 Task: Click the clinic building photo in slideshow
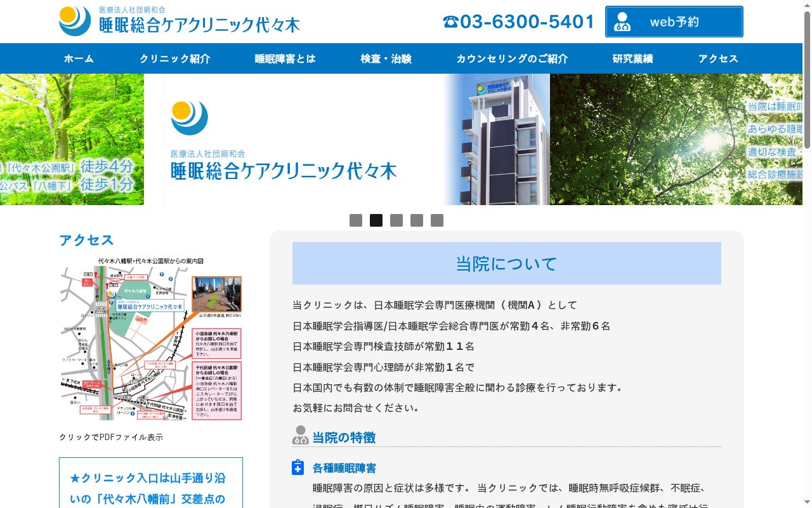(x=501, y=139)
